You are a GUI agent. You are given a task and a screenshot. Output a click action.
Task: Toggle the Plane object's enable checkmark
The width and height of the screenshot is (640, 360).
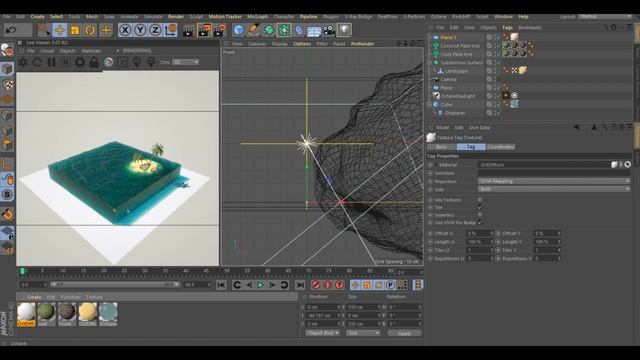point(498,88)
